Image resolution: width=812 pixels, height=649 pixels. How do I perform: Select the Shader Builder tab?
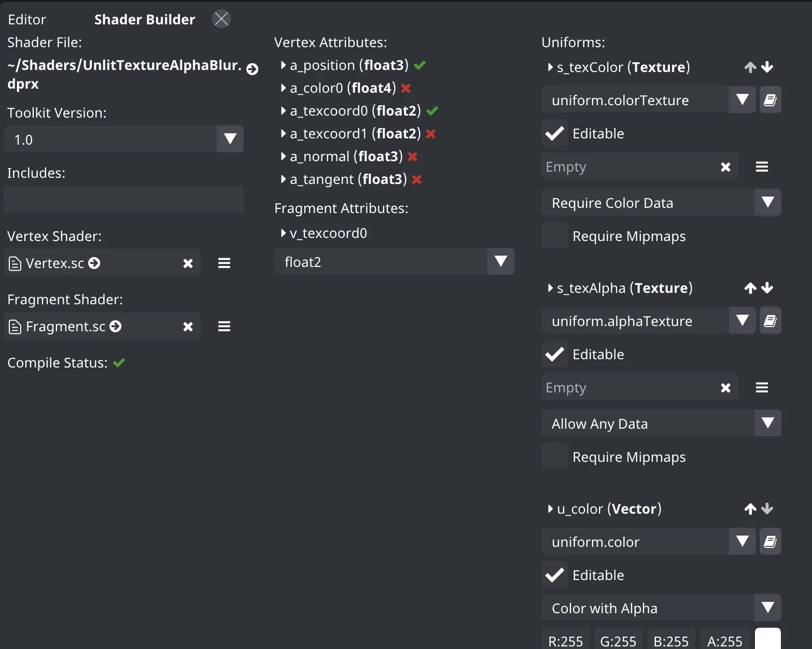click(x=145, y=20)
